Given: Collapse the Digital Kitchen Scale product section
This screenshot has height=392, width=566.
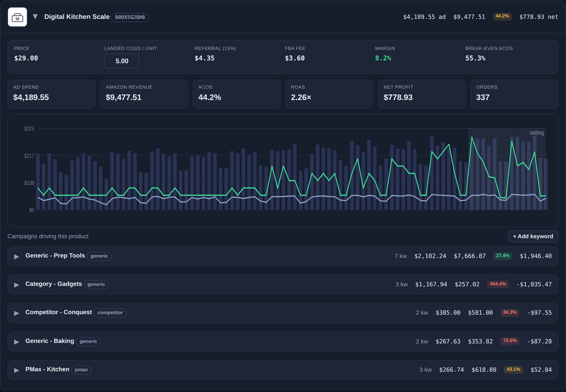Looking at the screenshot, I should tap(35, 17).
